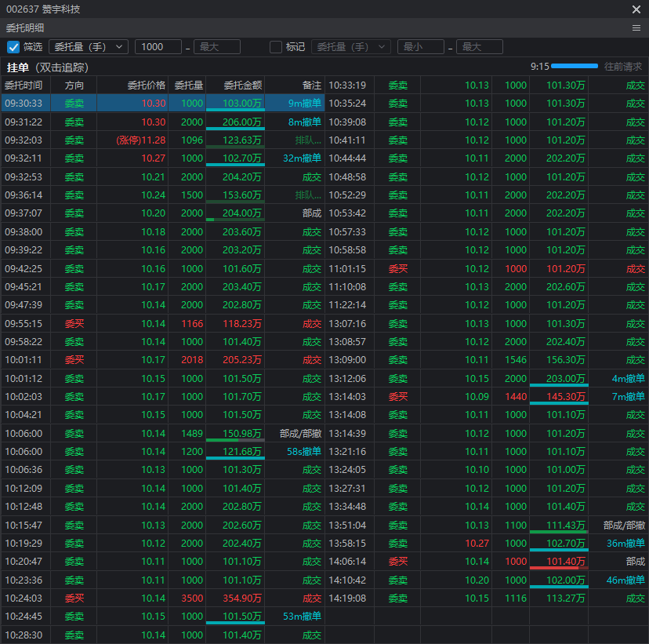The image size is (649, 644).
Task: Sort by 委托时间 column header
Action: [24, 85]
